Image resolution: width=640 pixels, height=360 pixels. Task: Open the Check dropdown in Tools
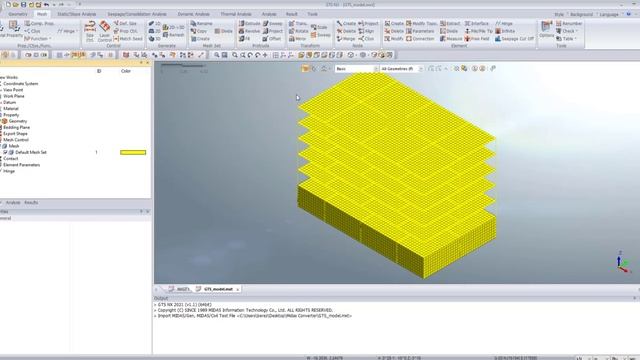coord(567,31)
